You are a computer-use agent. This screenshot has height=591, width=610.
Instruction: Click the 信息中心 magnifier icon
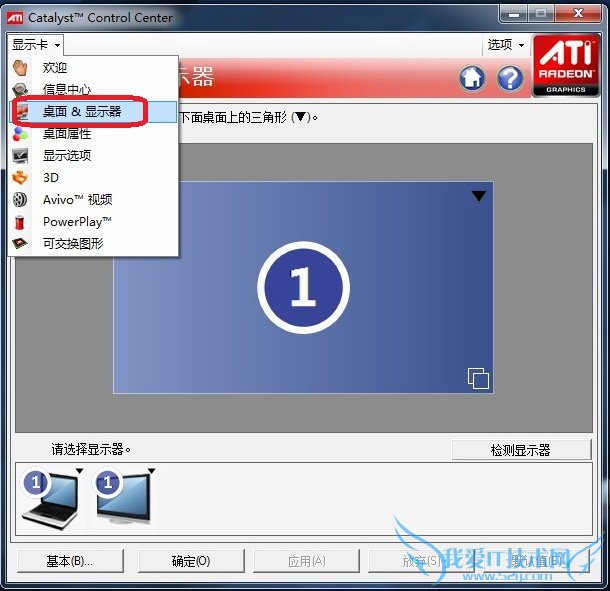(x=20, y=89)
